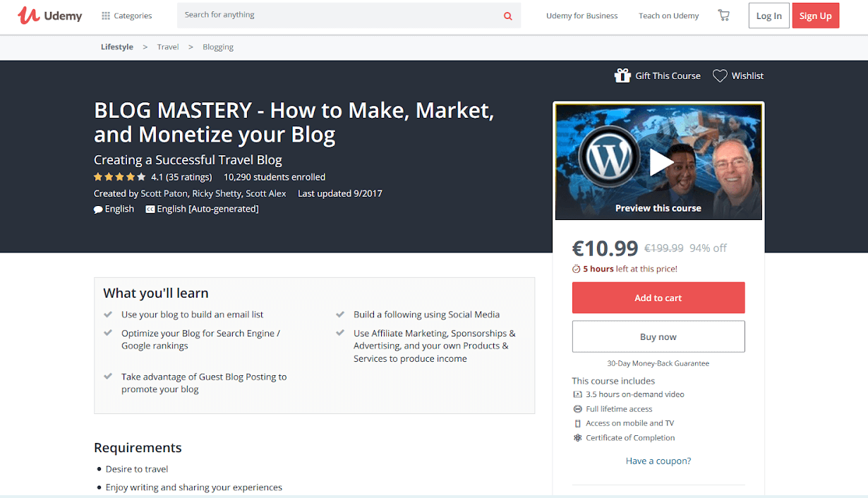The width and height of the screenshot is (868, 498).
Task: Click the Buy now button
Action: 658,336
